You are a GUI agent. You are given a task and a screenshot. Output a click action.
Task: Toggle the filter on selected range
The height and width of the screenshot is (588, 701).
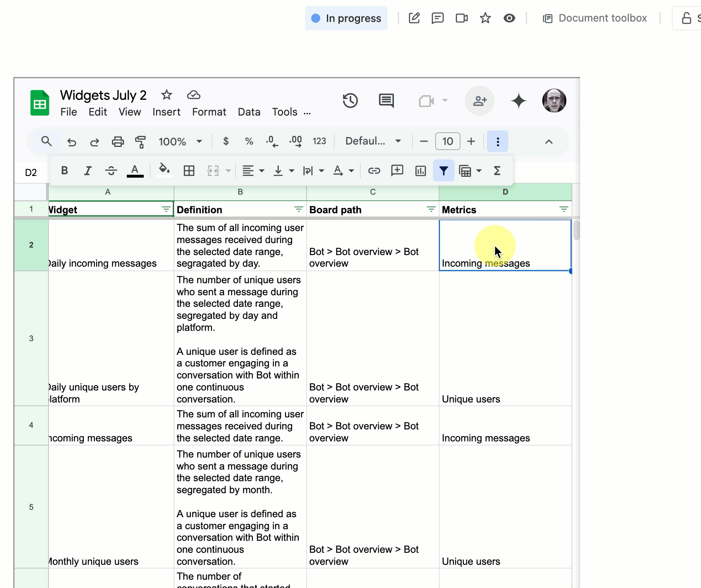click(443, 170)
